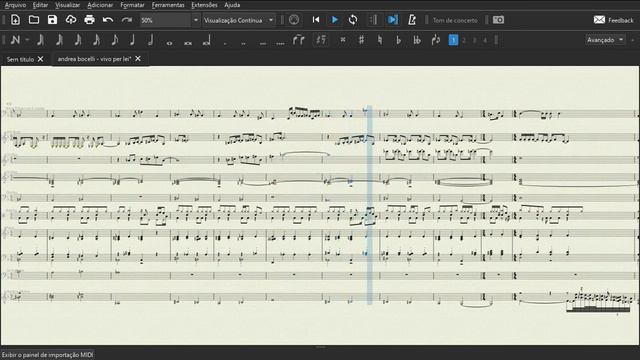This screenshot has height=360, width=640.
Task: Open the Editar menu
Action: [40, 5]
